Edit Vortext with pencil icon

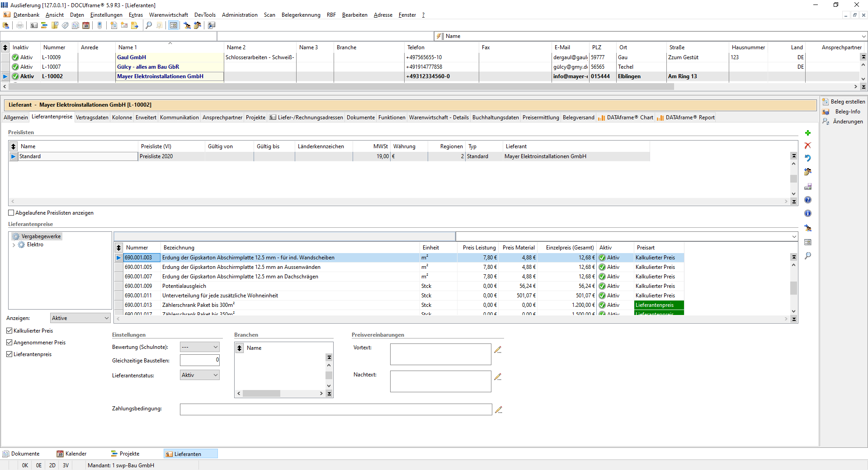click(498, 350)
